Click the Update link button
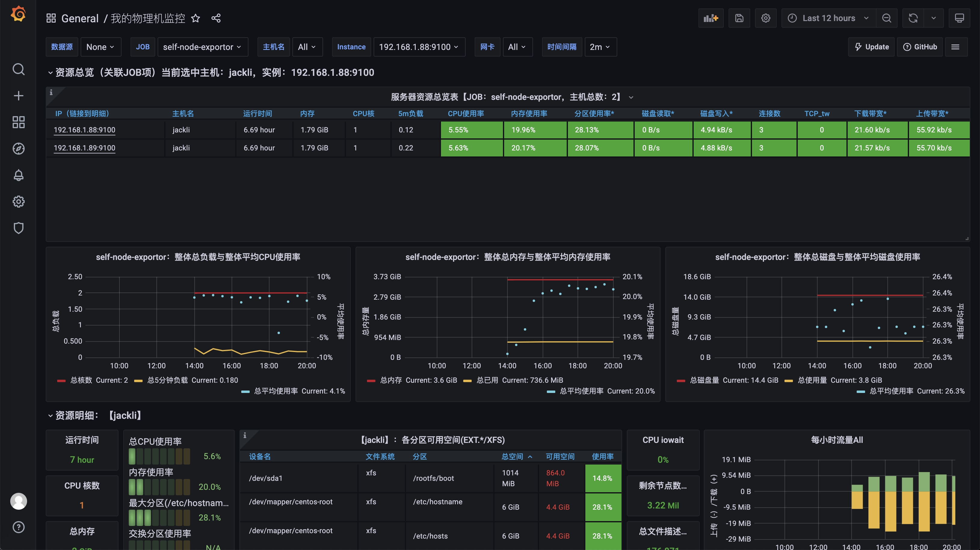Screen dimensions: 980x550 pyautogui.click(x=872, y=47)
